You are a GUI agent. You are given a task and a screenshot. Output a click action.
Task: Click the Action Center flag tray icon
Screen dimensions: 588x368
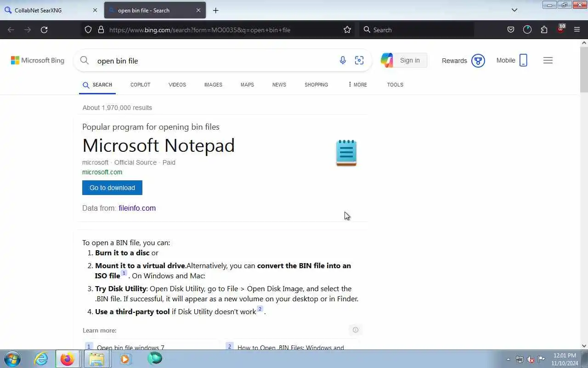(542, 359)
